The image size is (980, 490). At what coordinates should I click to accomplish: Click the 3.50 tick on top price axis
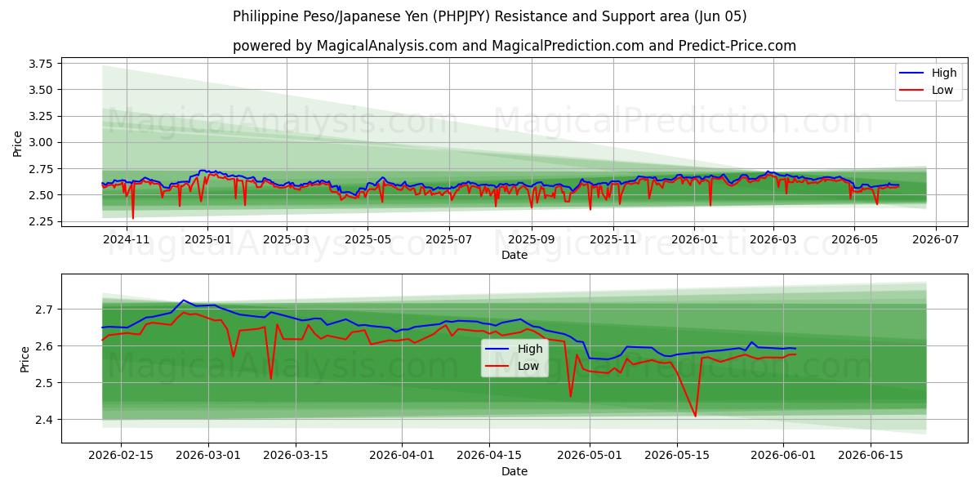tap(40, 90)
